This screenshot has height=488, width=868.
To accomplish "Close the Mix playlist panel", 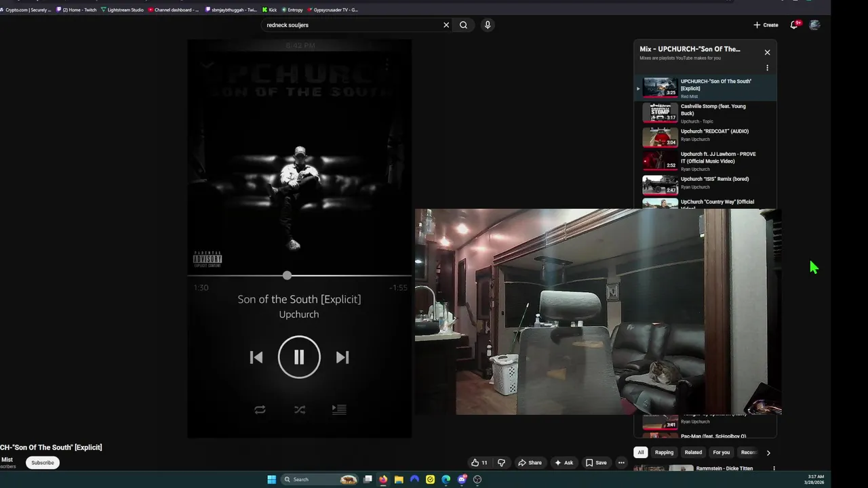I will tap(767, 52).
